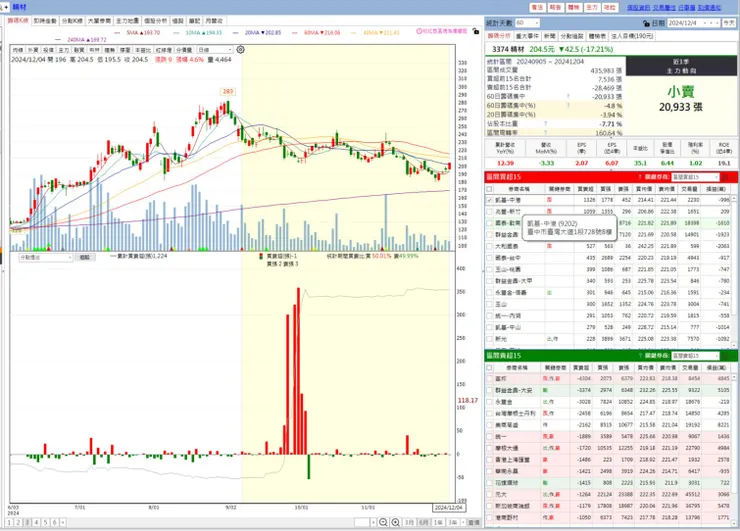Click the 5MA legend entry
Screen dimensions: 740x531
pyautogui.click(x=139, y=33)
